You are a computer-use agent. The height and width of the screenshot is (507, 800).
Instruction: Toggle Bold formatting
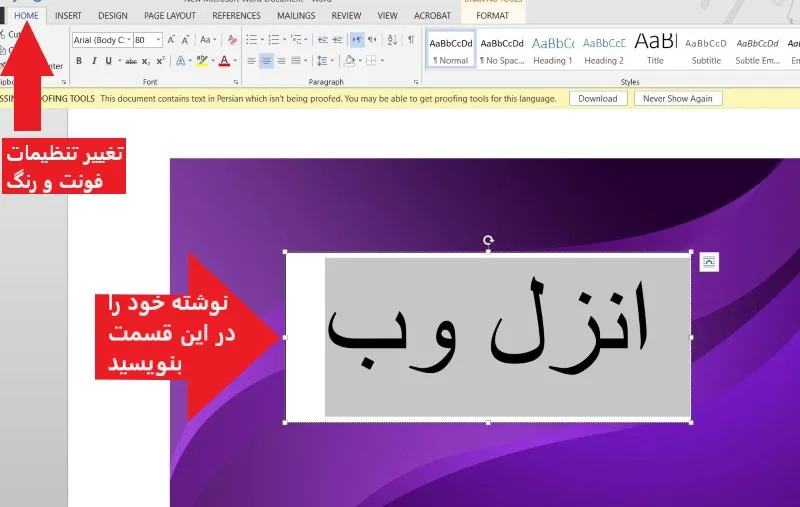coord(79,61)
